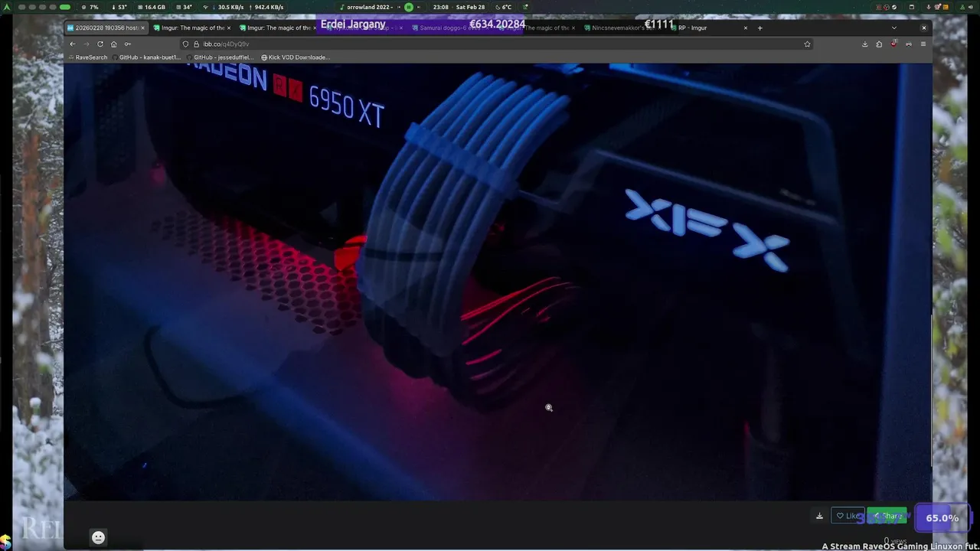Click the Like button
This screenshot has width=980, height=551.
pos(848,516)
